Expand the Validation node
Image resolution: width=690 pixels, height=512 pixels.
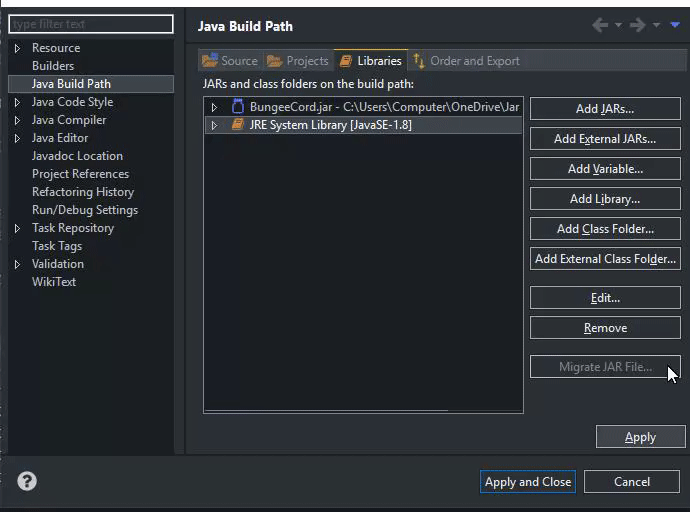[17, 264]
